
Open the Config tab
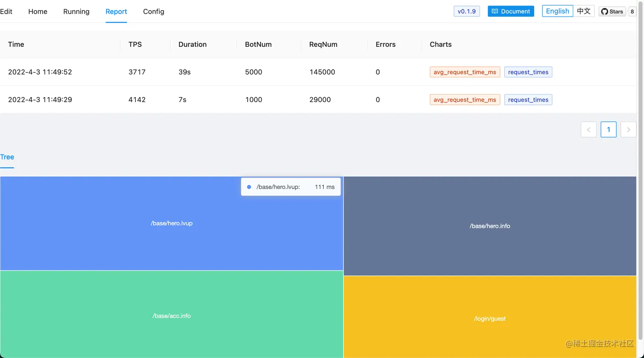click(153, 11)
